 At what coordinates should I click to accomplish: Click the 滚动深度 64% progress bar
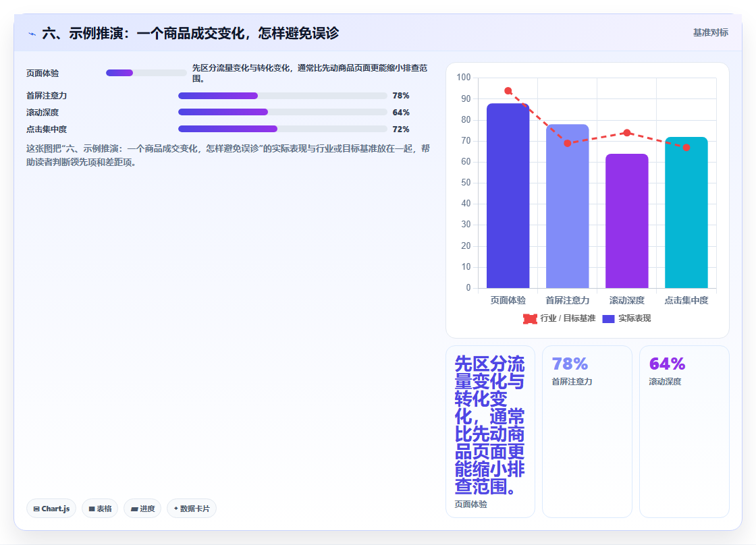(283, 112)
